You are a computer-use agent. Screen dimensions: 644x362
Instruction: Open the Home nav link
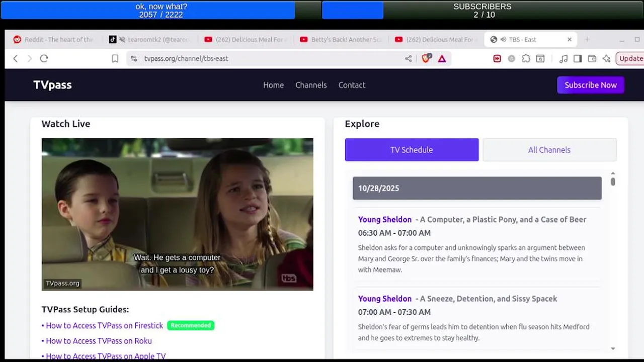click(273, 85)
